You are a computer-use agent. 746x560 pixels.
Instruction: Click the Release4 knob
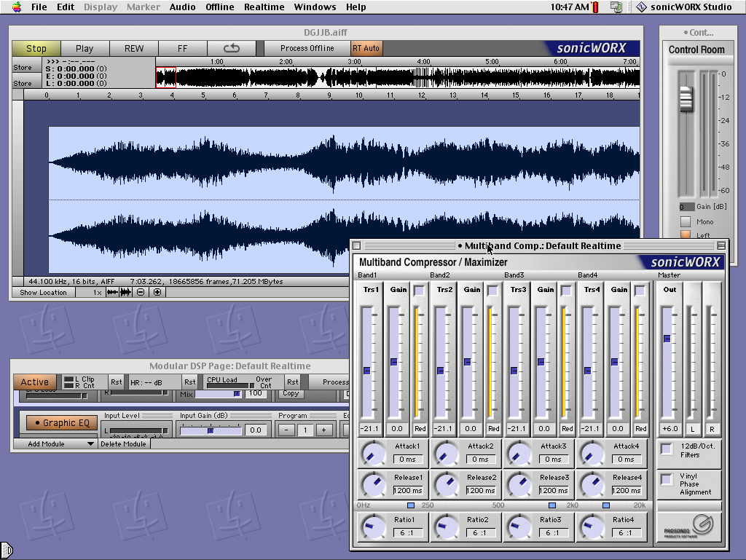[592, 484]
